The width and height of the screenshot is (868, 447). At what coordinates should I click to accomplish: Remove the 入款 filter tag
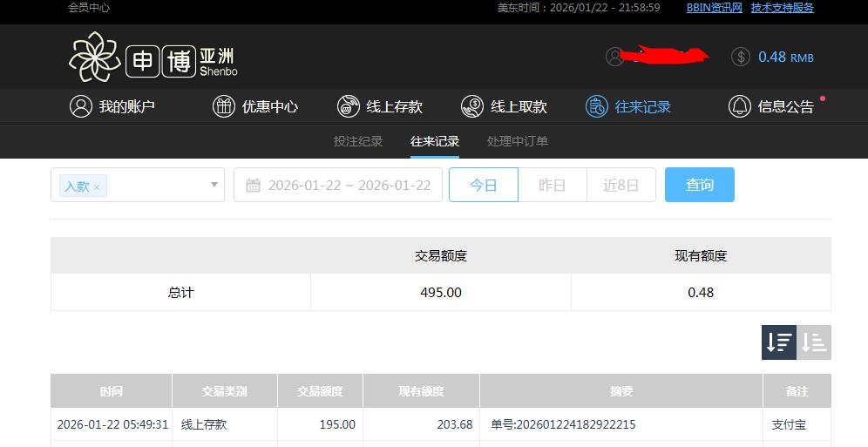97,187
